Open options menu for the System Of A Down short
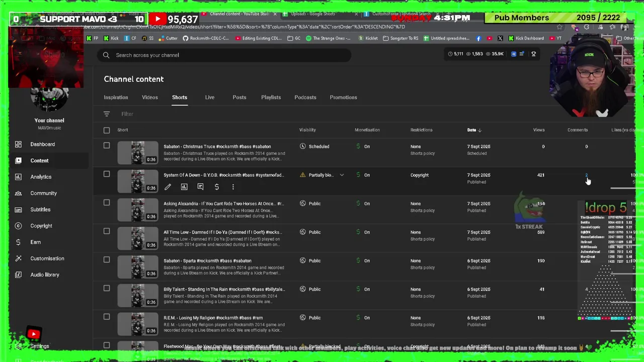This screenshot has width=644, height=362. tap(233, 187)
